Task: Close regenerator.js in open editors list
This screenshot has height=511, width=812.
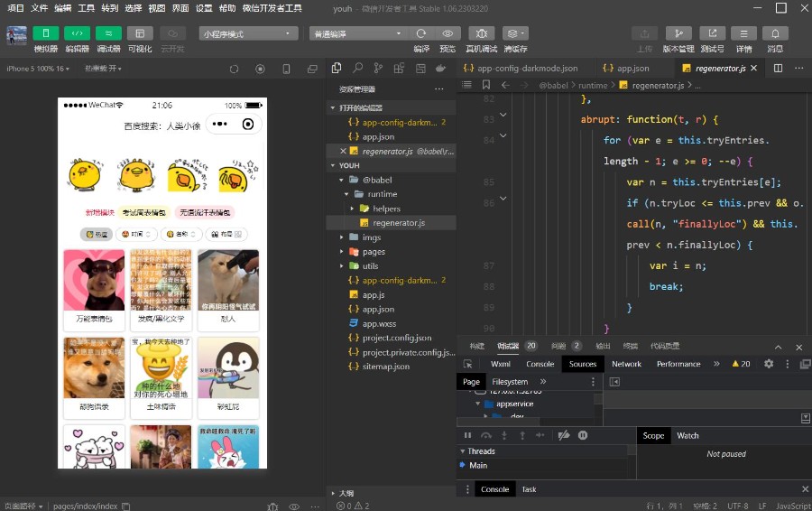Action: pos(343,152)
